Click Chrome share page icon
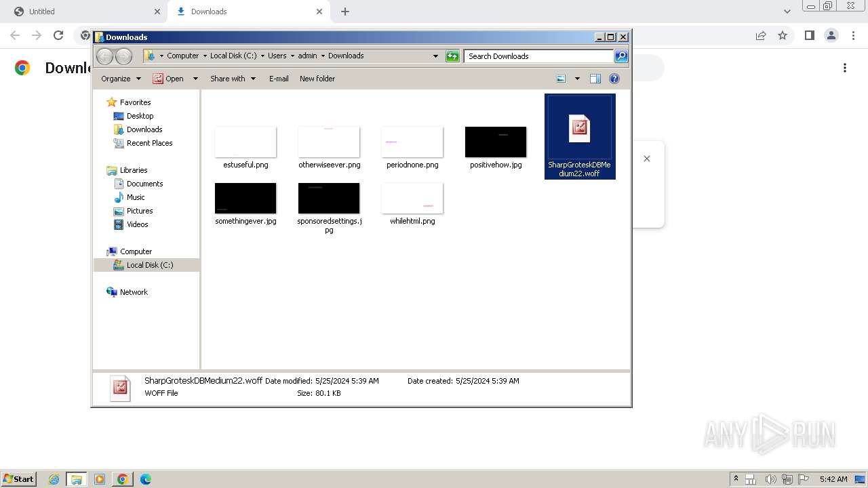The height and width of the screenshot is (488, 868). tap(761, 35)
